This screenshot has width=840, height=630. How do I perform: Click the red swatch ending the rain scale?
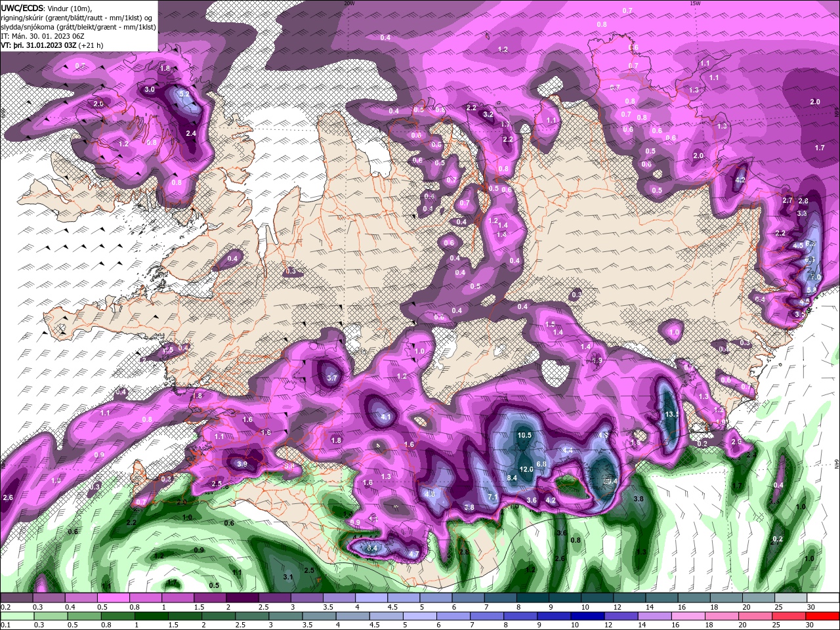click(824, 616)
